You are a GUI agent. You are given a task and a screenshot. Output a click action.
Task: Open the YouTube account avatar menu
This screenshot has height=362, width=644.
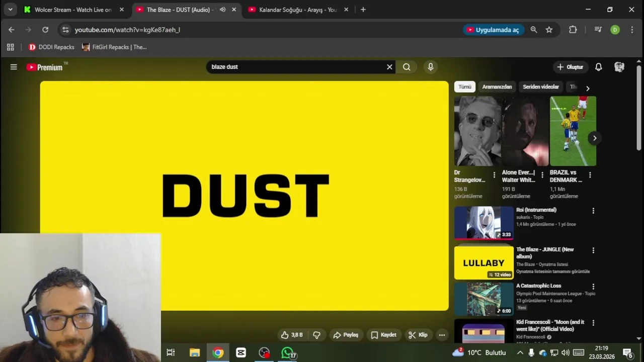(619, 67)
